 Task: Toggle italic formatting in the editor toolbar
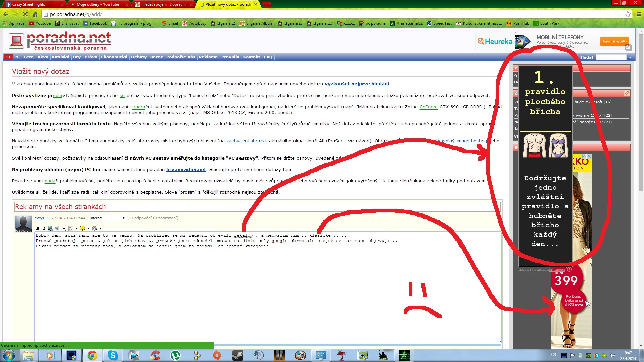pos(44,228)
